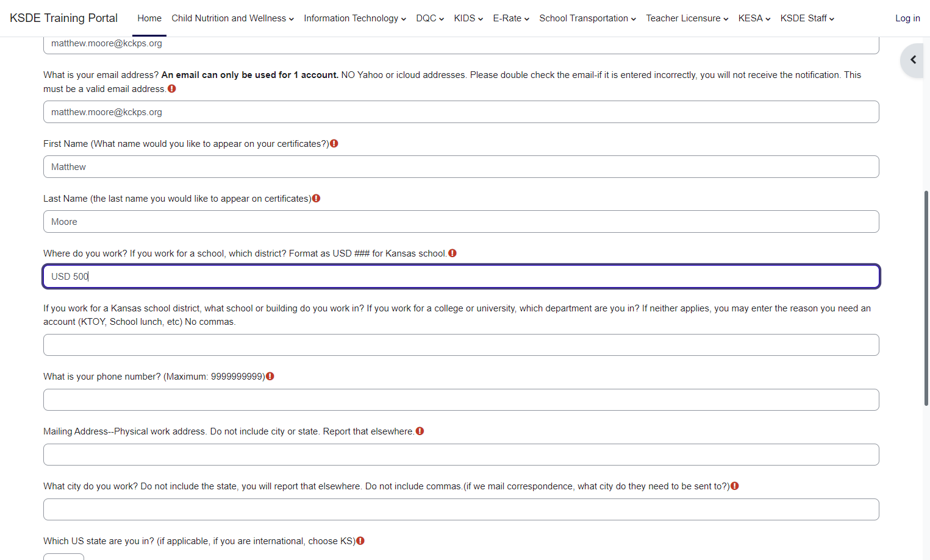Expand the E-Rate menu
The image size is (930, 560).
click(x=511, y=18)
